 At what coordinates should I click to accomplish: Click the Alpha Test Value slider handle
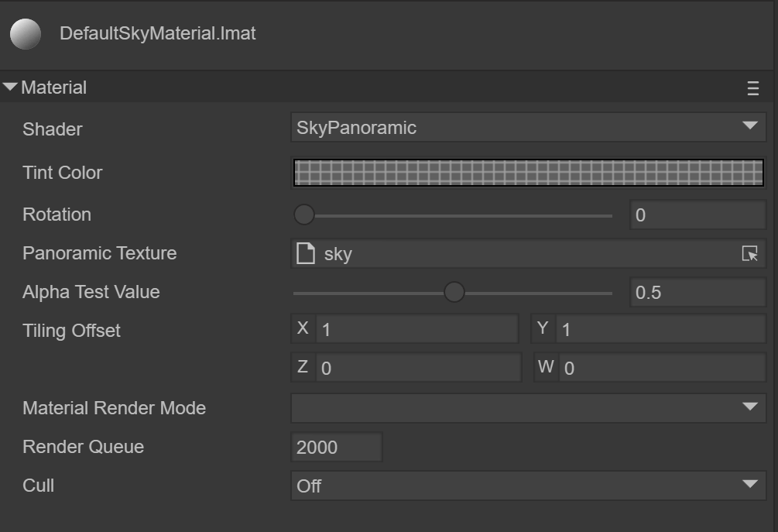click(x=454, y=292)
